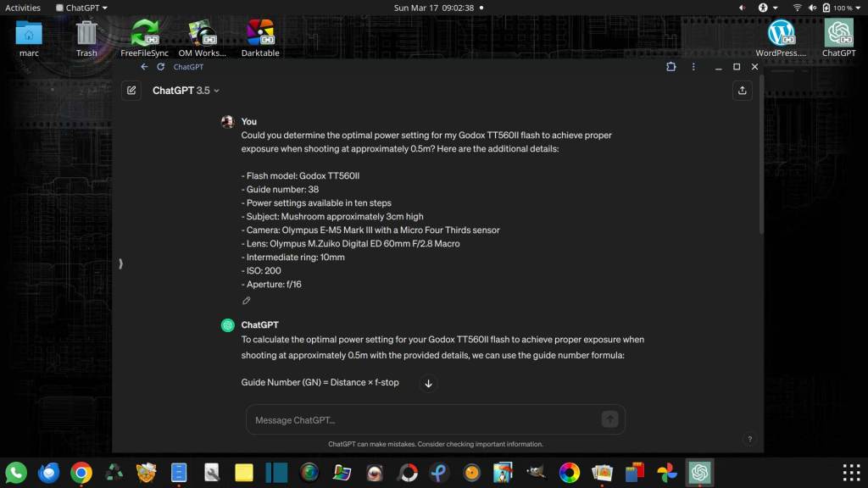868x488 pixels.
Task: Open the ChatGPT app menu in top bar
Action: point(81,8)
